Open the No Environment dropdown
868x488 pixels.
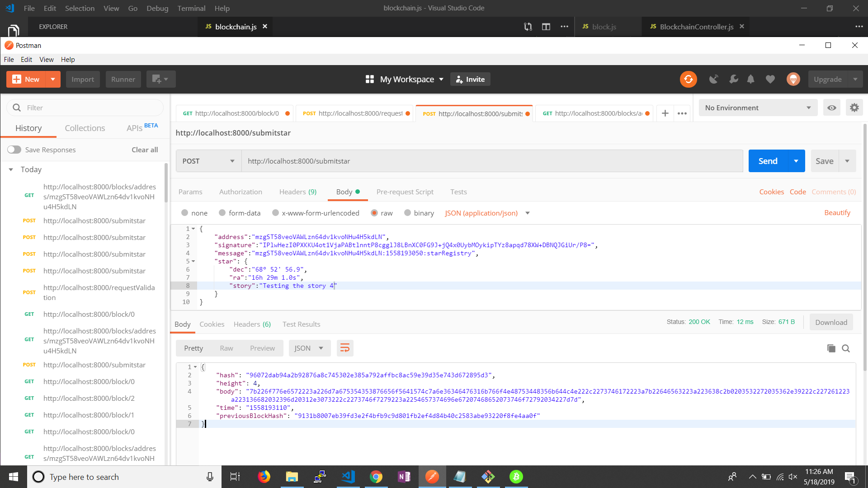point(758,108)
